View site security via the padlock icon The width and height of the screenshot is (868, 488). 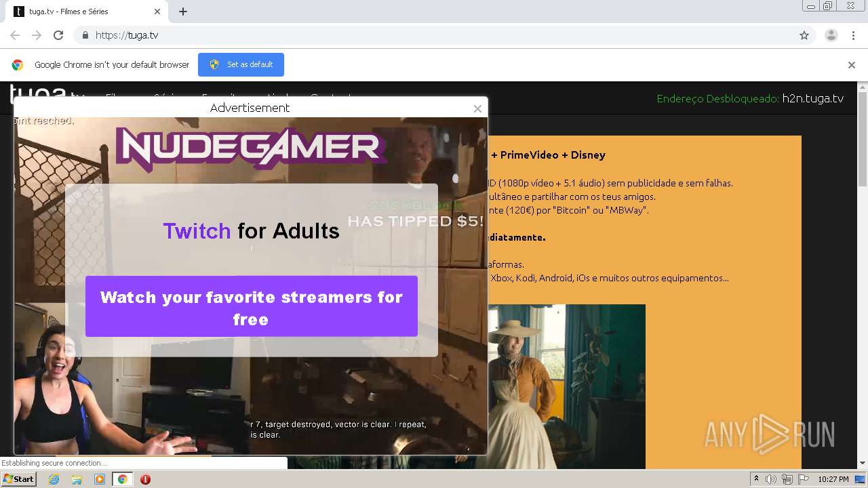pyautogui.click(x=85, y=35)
